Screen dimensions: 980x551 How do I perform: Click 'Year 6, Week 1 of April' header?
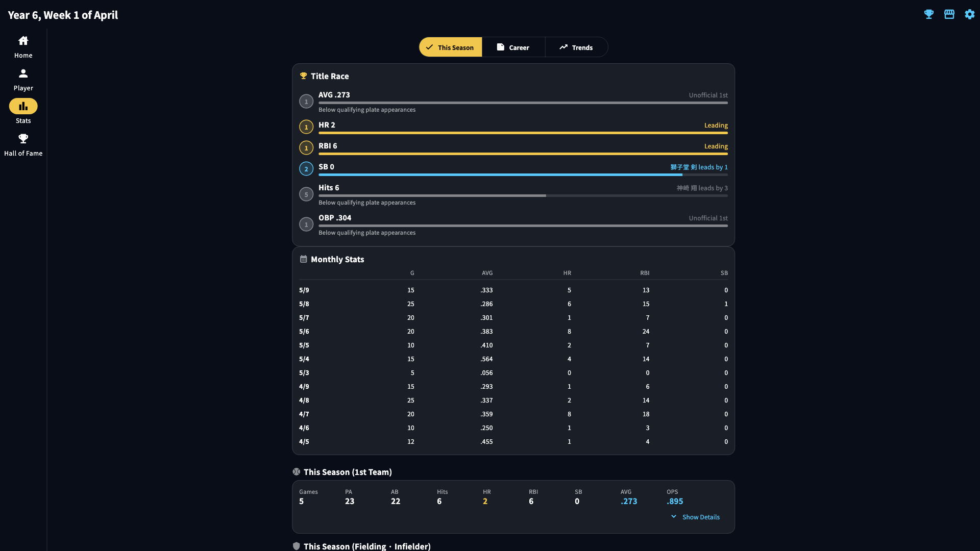click(x=63, y=15)
